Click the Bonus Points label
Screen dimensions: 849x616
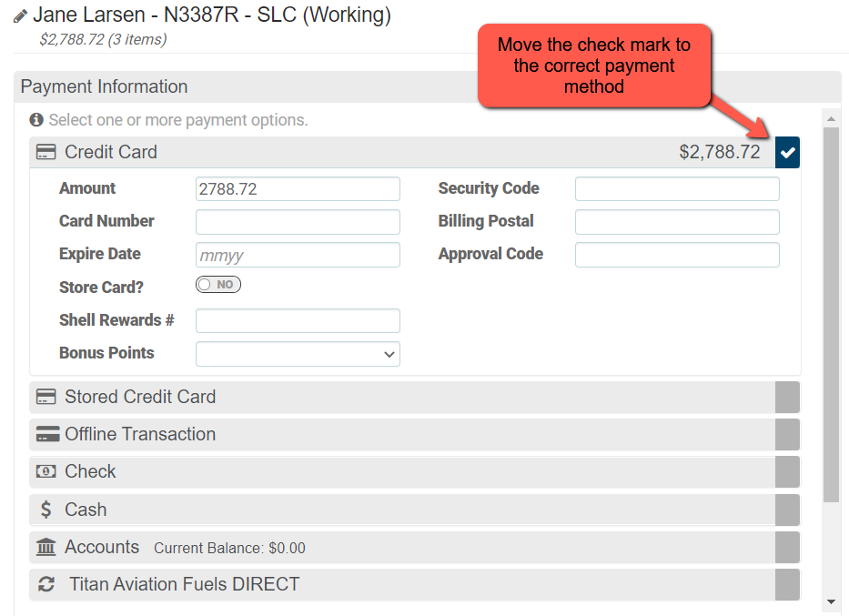coord(106,353)
